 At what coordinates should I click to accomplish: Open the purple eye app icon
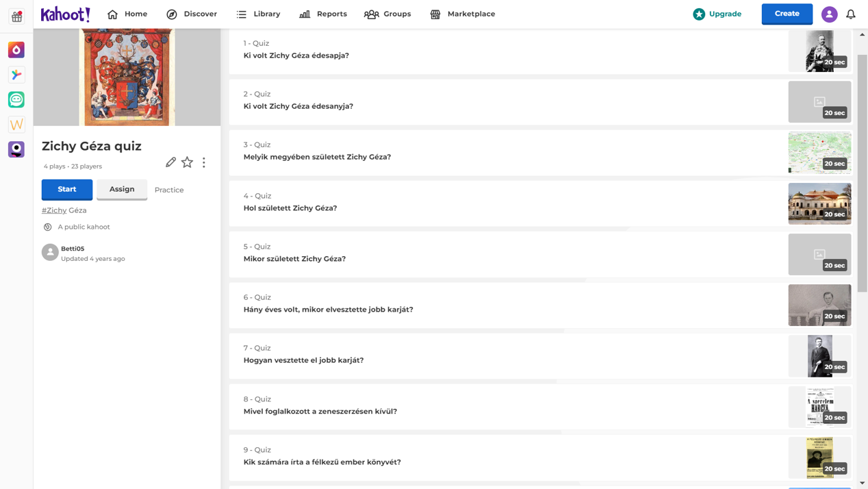[x=16, y=149]
